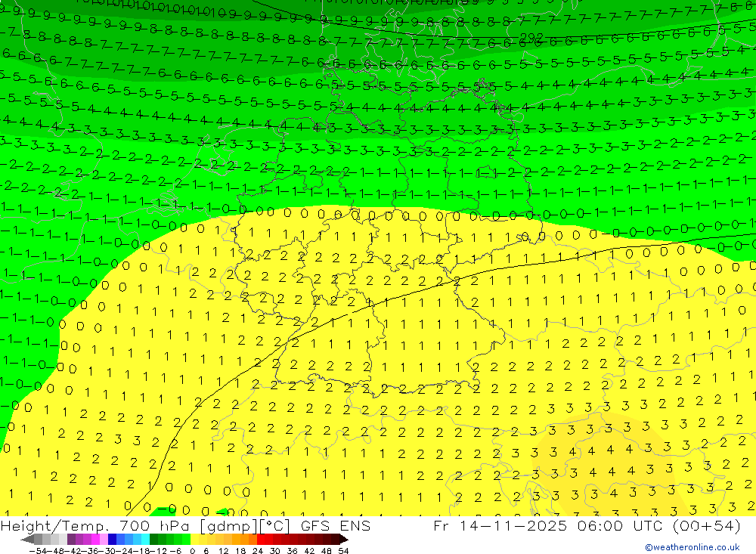Select the darkest green legend swatch
This screenshot has height=554, width=756.
coord(153,539)
